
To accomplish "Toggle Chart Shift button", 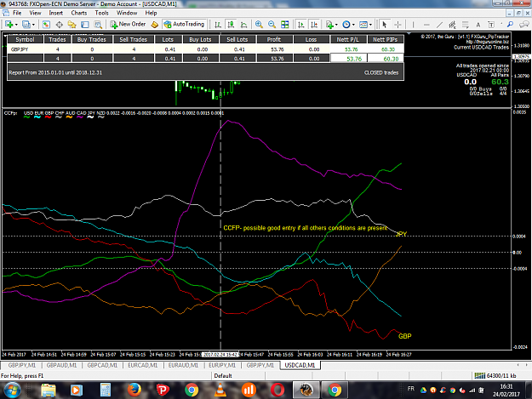I will 314,25.
